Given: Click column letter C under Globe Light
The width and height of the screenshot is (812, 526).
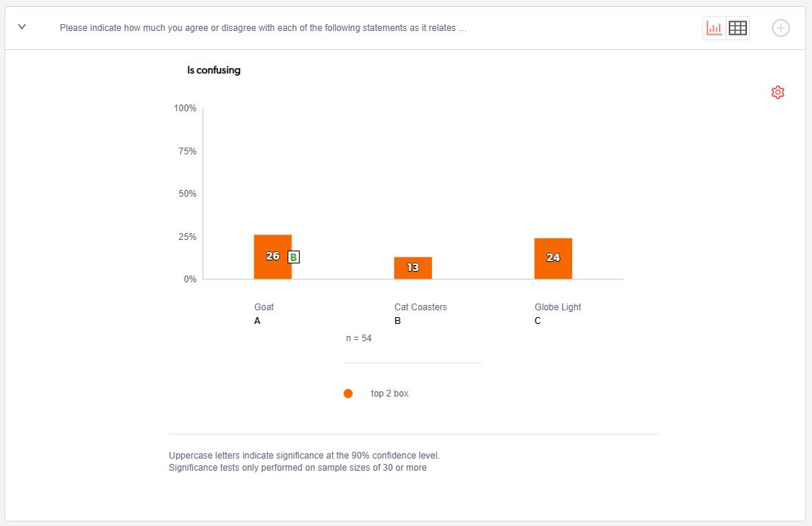Looking at the screenshot, I should [x=538, y=321].
